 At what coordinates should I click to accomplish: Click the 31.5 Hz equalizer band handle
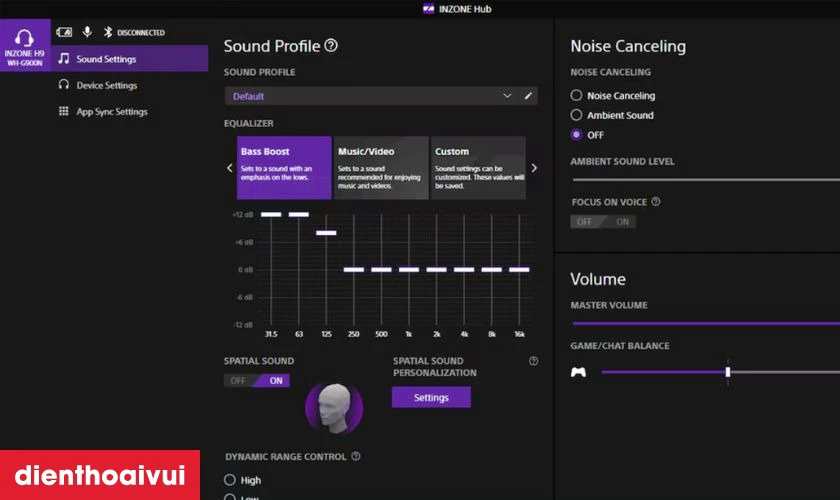pyautogui.click(x=271, y=214)
